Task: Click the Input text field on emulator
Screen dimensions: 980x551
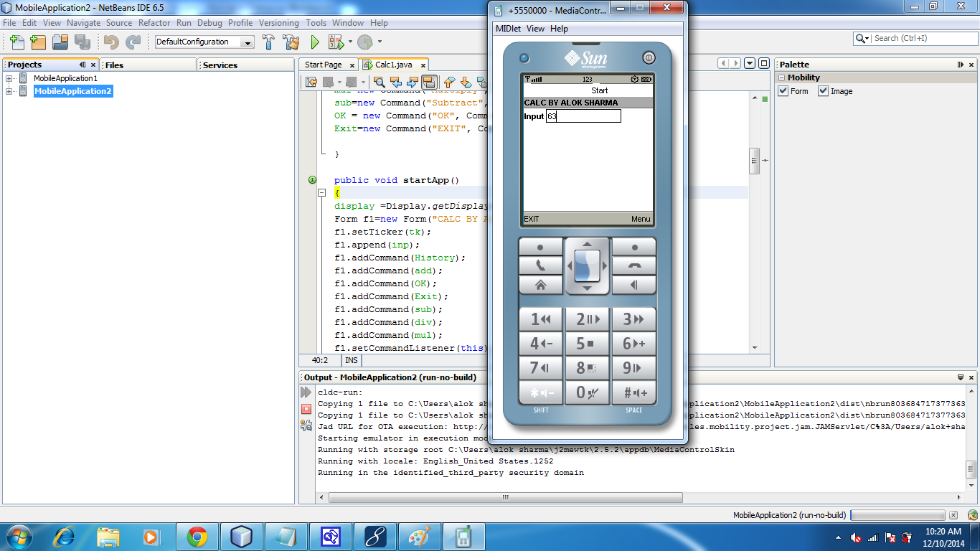Action: pyautogui.click(x=583, y=116)
